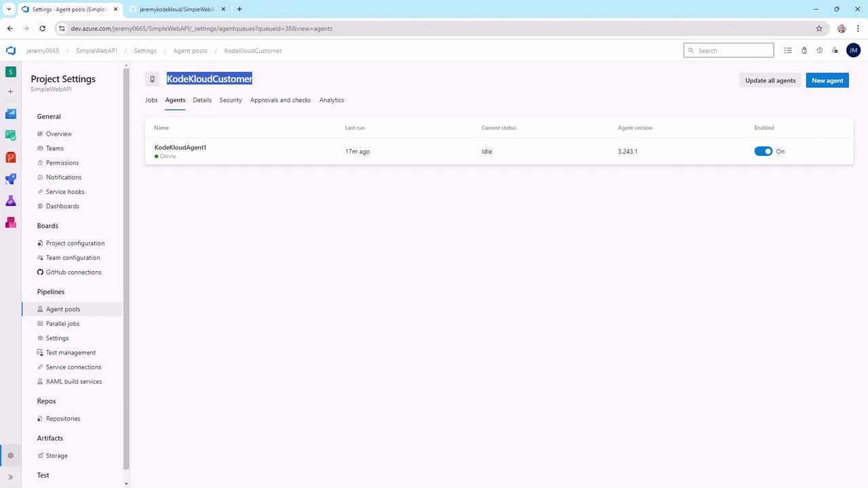Open the browser three-dot menu

click(857, 28)
